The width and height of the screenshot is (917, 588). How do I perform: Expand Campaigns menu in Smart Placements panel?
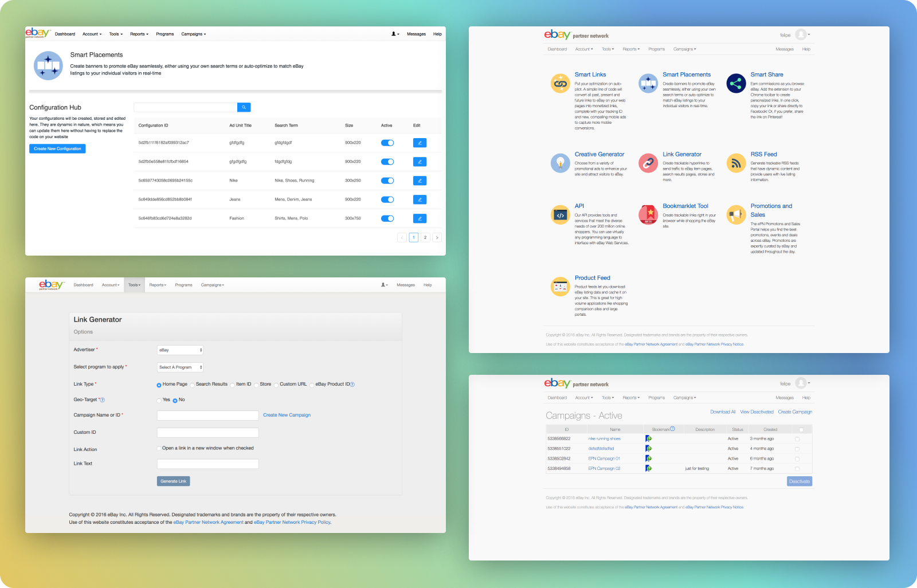(x=194, y=34)
